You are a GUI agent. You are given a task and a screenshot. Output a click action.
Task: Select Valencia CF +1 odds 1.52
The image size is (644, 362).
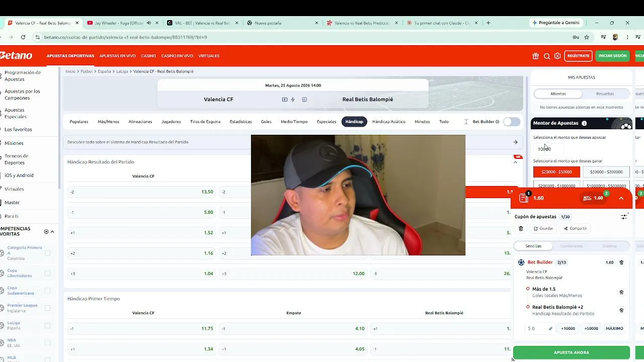[x=141, y=233]
